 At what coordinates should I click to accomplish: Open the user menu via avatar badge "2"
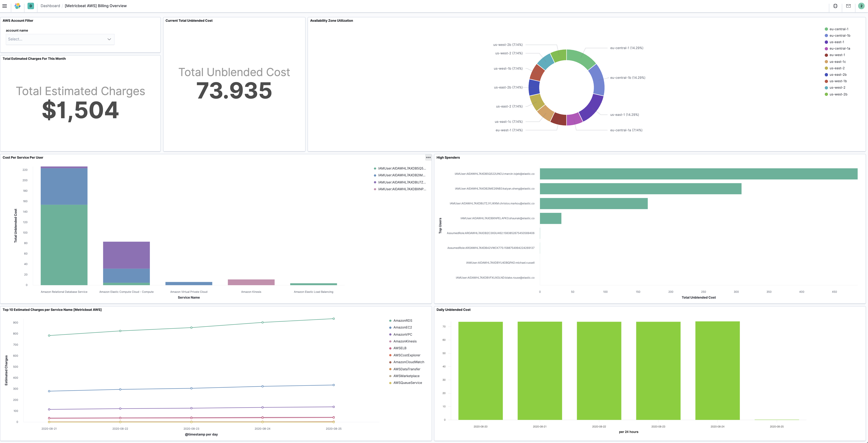(862, 6)
